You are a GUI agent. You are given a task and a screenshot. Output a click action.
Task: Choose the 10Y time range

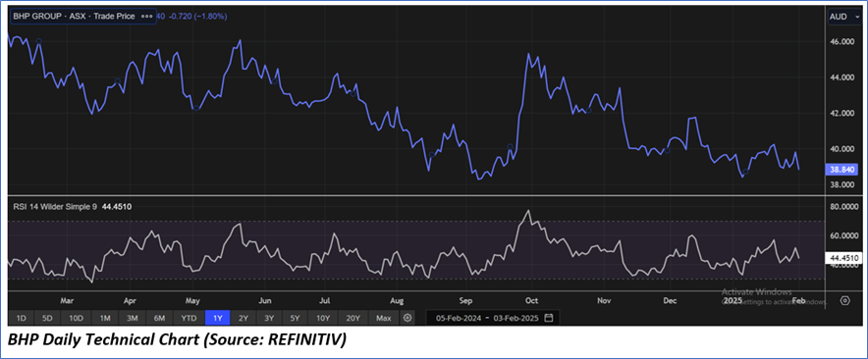coord(323,318)
